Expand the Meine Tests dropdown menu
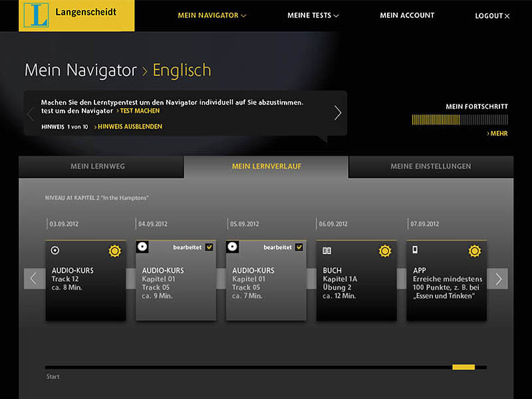The width and height of the screenshot is (532, 399). [x=313, y=15]
